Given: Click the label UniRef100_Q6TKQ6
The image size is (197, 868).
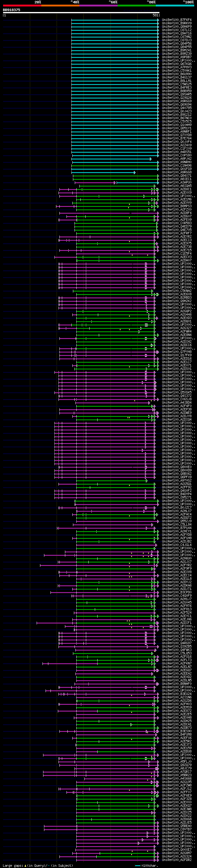Looking at the screenshot, I should [x=177, y=64].
